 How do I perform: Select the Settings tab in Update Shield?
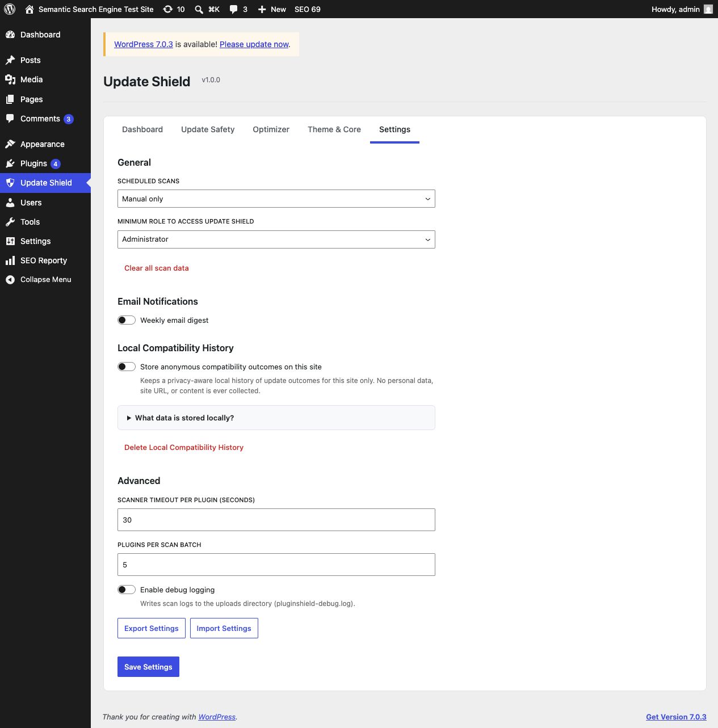[x=394, y=129]
